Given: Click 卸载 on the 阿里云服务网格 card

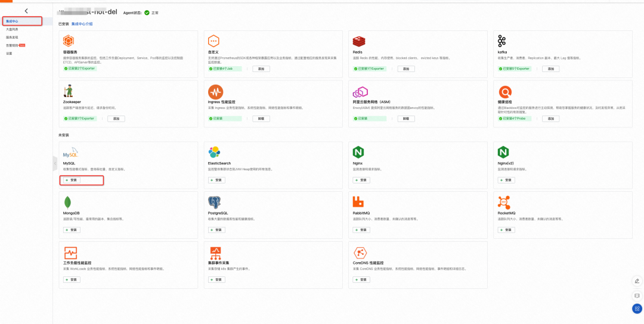Looking at the screenshot, I should click(x=406, y=119).
